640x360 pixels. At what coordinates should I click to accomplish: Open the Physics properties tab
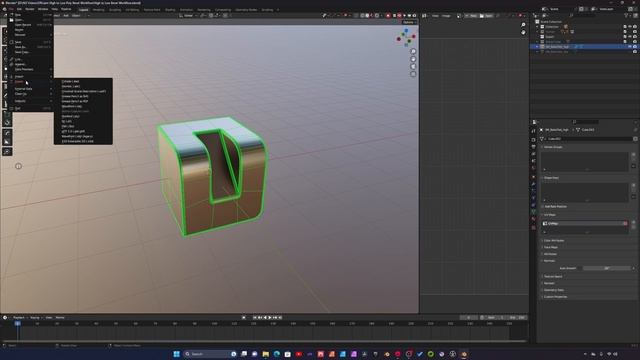[533, 198]
